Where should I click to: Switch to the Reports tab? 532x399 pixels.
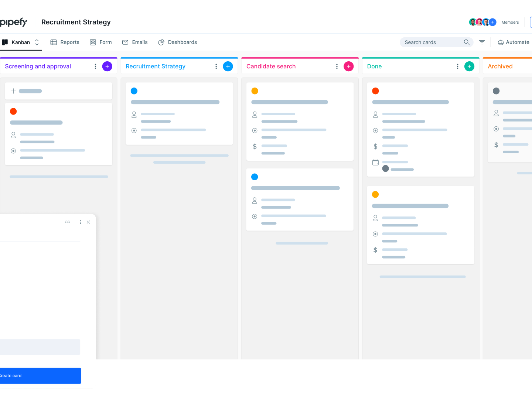pos(65,42)
